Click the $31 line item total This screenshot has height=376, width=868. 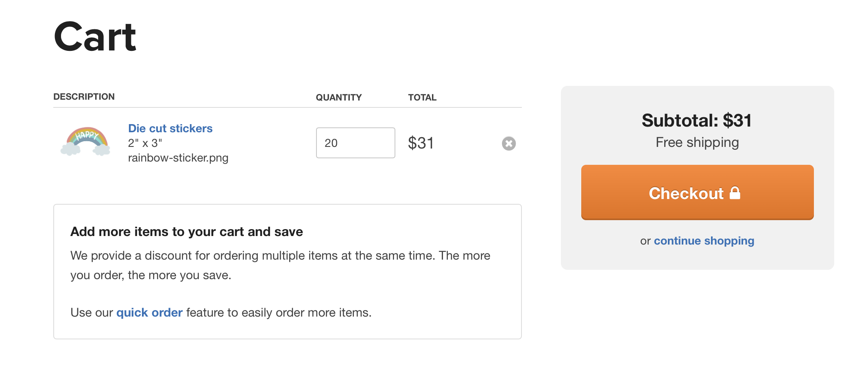[421, 143]
